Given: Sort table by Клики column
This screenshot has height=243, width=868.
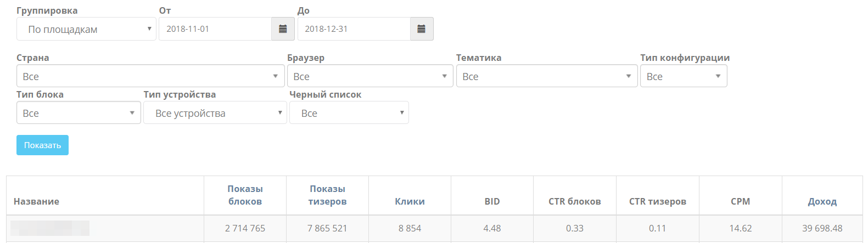Looking at the screenshot, I should tap(410, 201).
